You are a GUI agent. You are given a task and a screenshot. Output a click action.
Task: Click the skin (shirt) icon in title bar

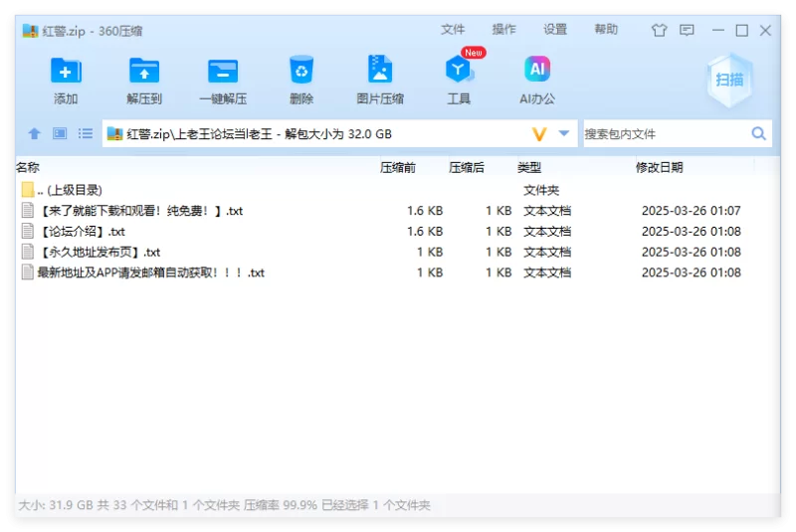659,31
